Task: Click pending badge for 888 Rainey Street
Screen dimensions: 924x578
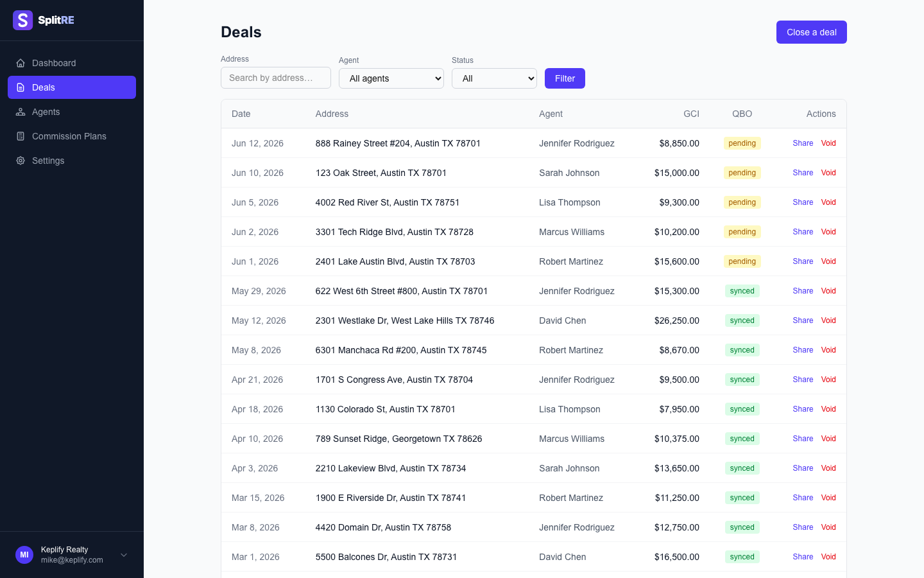Action: (742, 143)
